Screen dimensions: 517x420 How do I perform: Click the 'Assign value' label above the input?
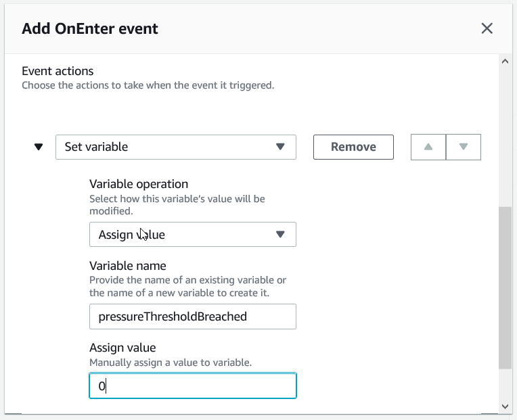click(122, 348)
